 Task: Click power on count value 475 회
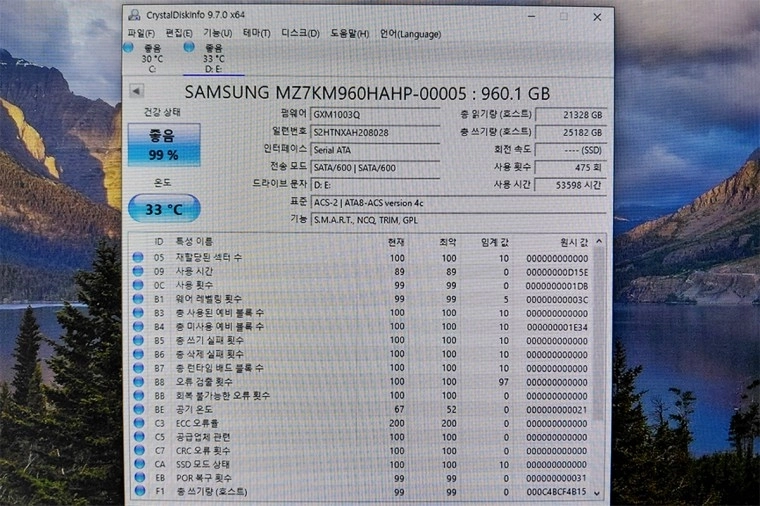click(x=570, y=167)
